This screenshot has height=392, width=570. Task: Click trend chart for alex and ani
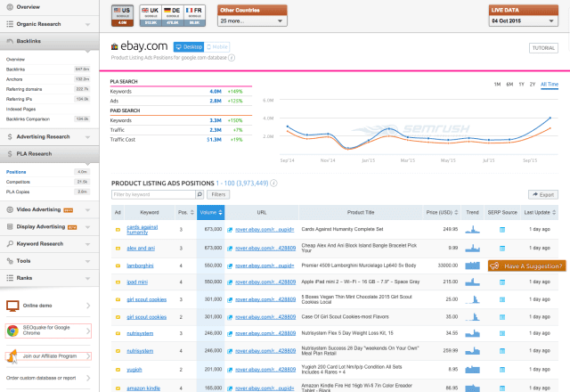coord(473,248)
